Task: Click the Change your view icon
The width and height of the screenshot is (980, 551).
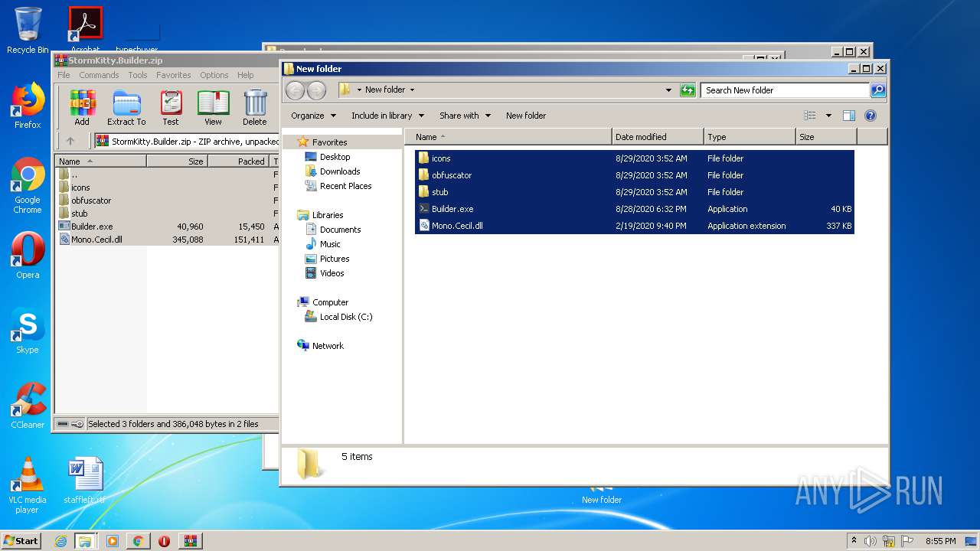Action: pyautogui.click(x=810, y=116)
